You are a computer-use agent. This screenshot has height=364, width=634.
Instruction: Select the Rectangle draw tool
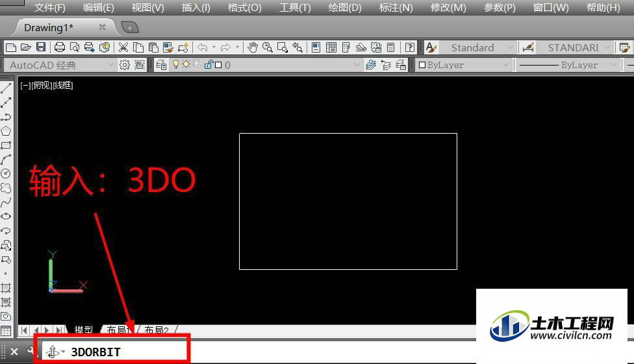tap(6, 145)
